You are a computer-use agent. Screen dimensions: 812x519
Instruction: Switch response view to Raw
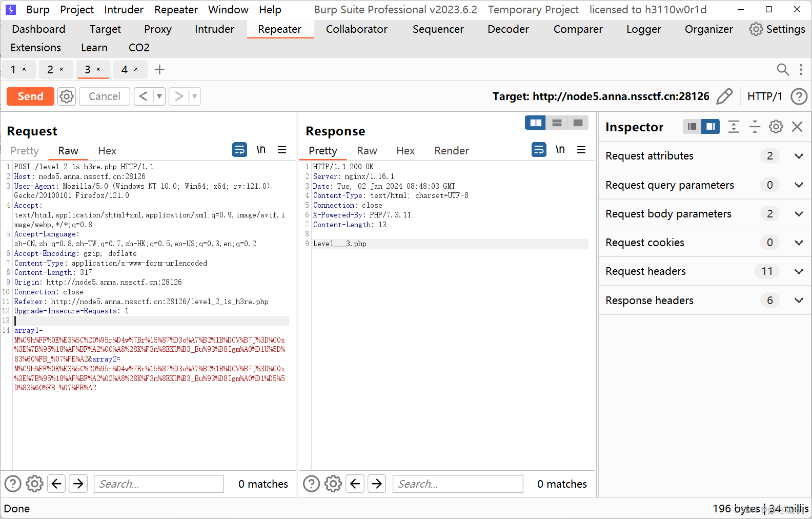367,151
